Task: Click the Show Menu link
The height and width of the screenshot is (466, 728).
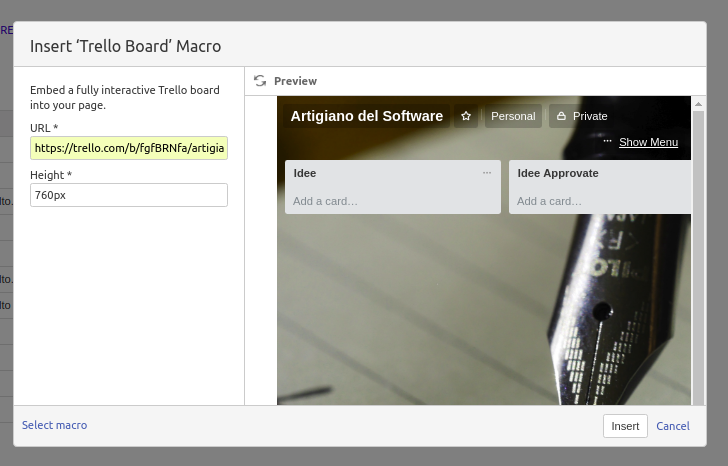Action: (x=648, y=142)
